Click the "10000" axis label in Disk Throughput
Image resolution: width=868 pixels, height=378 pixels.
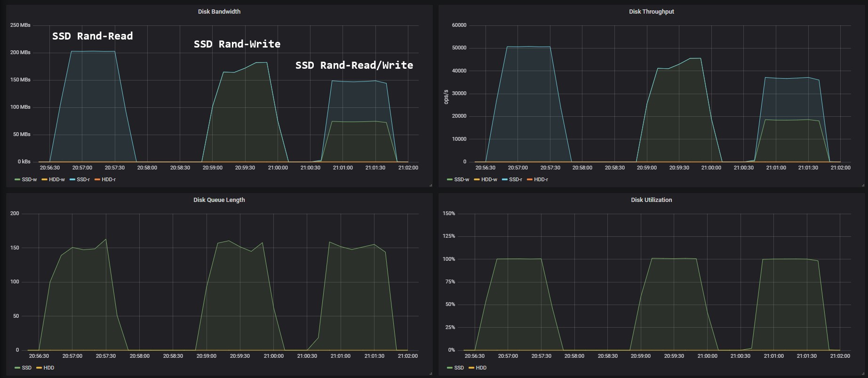tap(459, 139)
